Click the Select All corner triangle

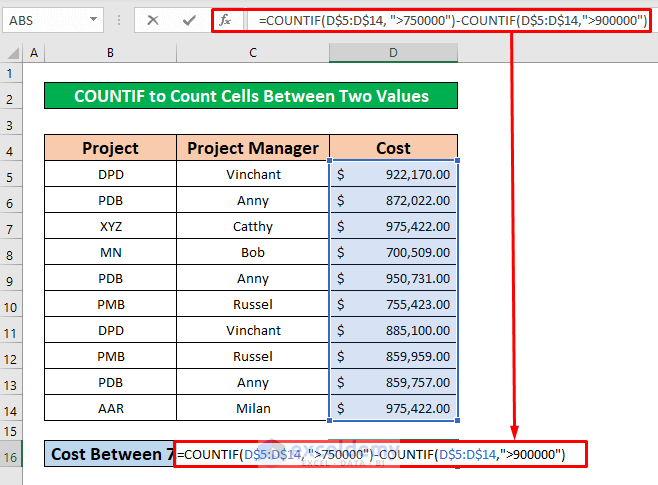12,53
